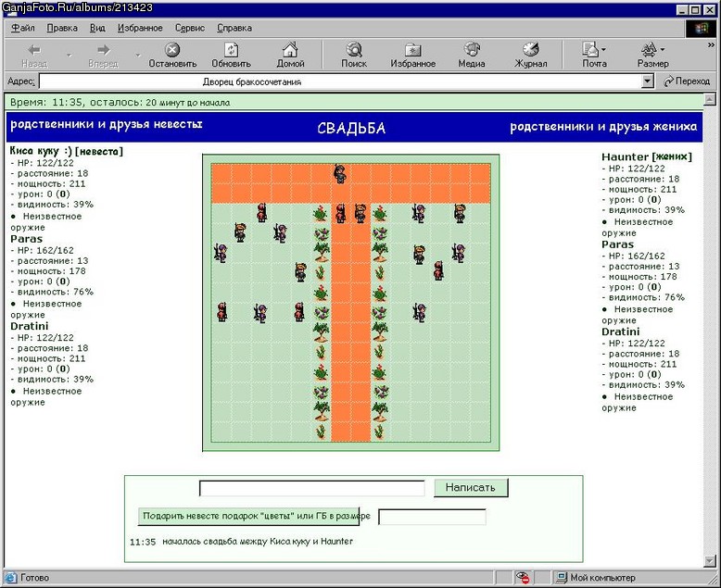
Task: Click the scrollbar up arrow
Action: click(x=710, y=99)
